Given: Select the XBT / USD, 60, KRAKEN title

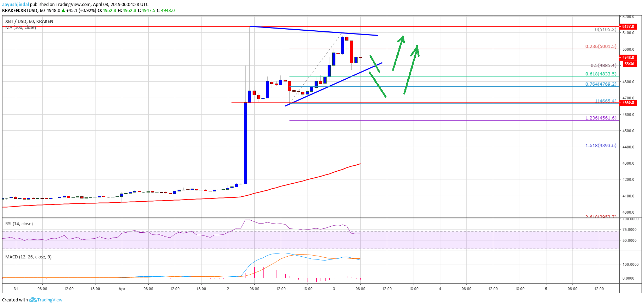Looking at the screenshot, I should (x=29, y=22).
